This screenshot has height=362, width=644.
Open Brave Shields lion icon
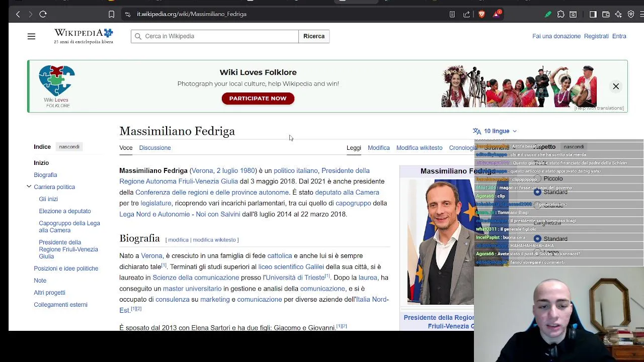[x=481, y=14]
